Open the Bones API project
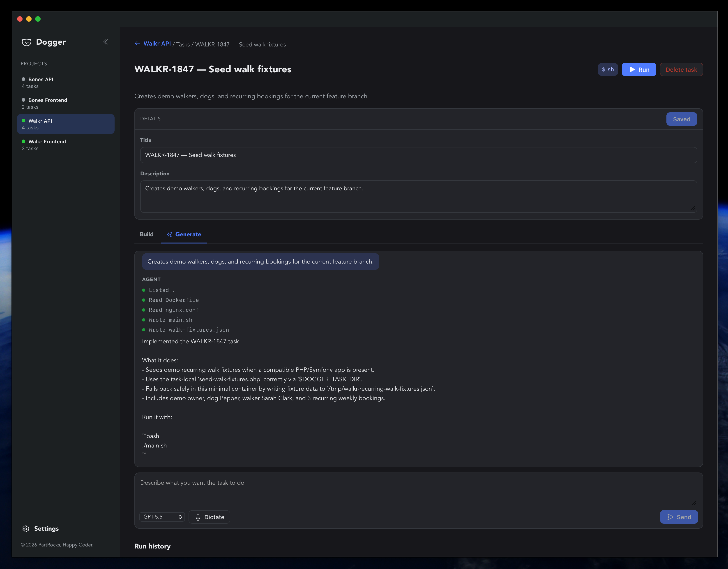728x569 pixels. pyautogui.click(x=66, y=83)
